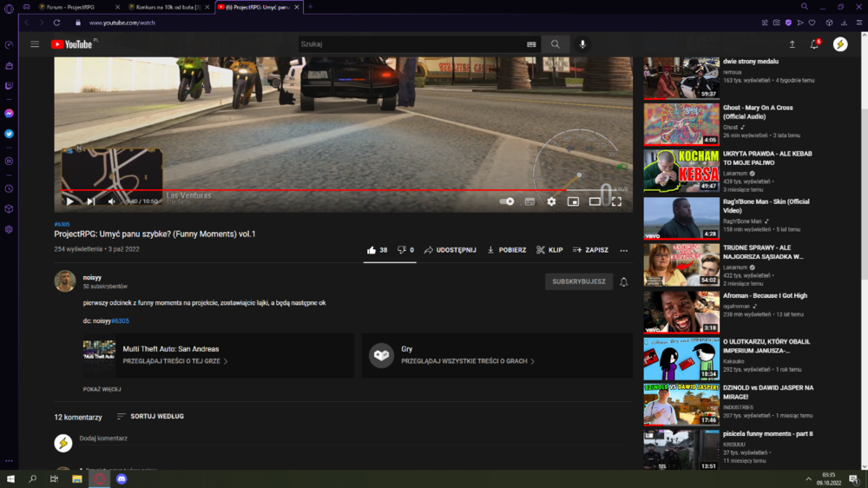Switch to the Konkurs na 10k tab
Screen dimensions: 868x488
(x=168, y=7)
